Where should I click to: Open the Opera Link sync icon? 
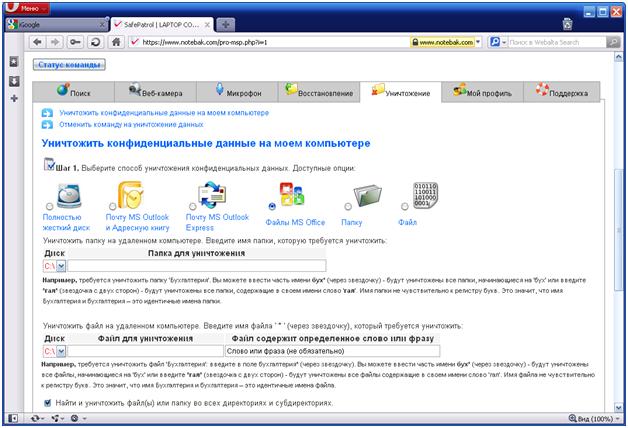36,418
